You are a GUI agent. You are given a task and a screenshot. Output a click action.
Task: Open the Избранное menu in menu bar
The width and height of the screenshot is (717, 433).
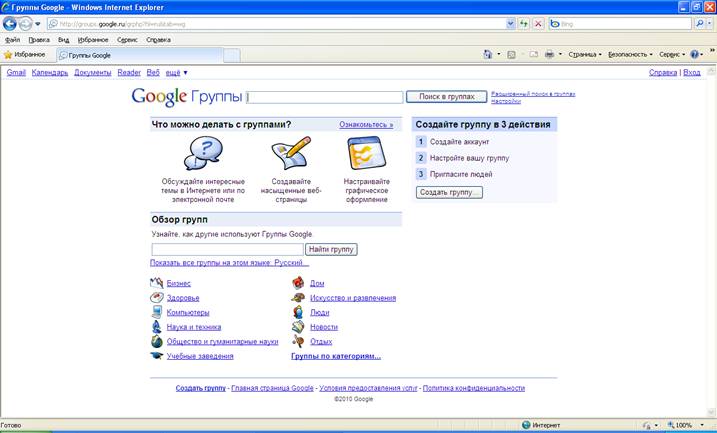click(x=93, y=40)
